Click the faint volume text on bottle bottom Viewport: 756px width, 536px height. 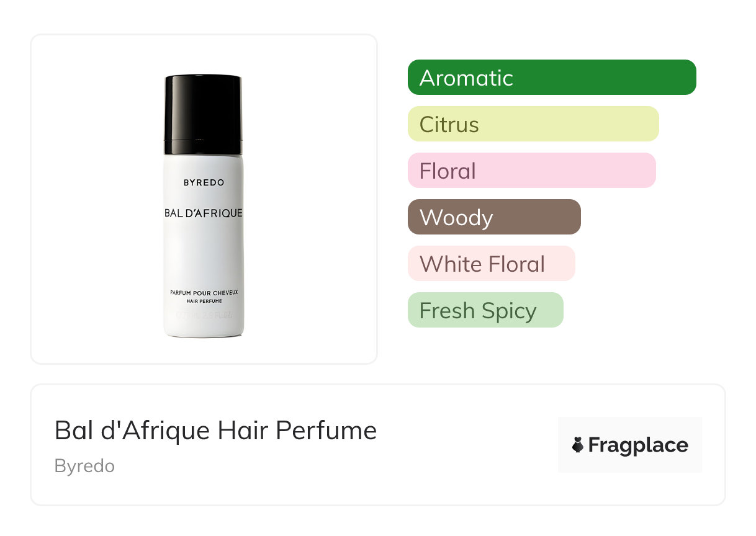point(204,315)
